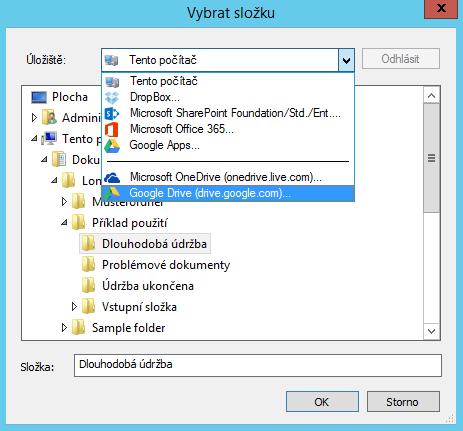
Task: Click the Složka input field
Action: coord(258,365)
